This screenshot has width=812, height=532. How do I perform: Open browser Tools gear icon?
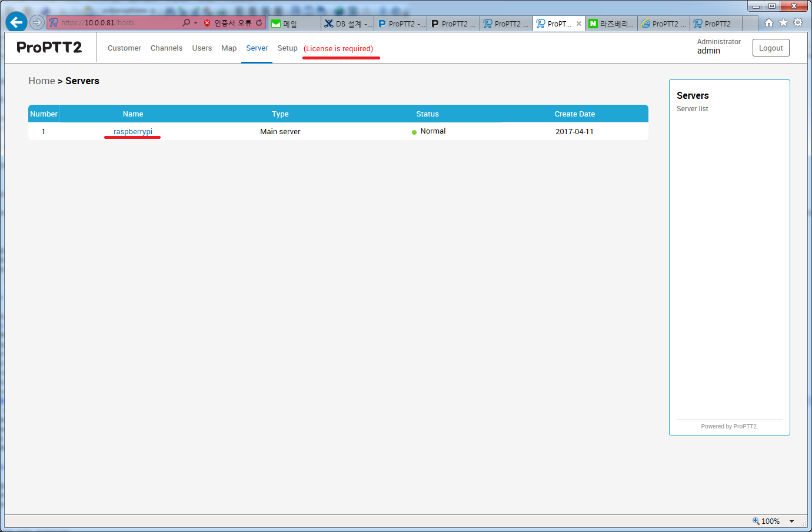[798, 23]
